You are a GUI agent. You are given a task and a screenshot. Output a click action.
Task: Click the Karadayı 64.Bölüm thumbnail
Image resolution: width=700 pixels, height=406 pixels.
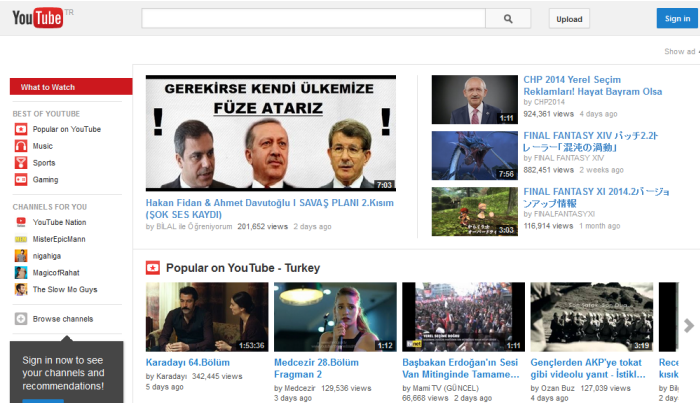tap(207, 317)
